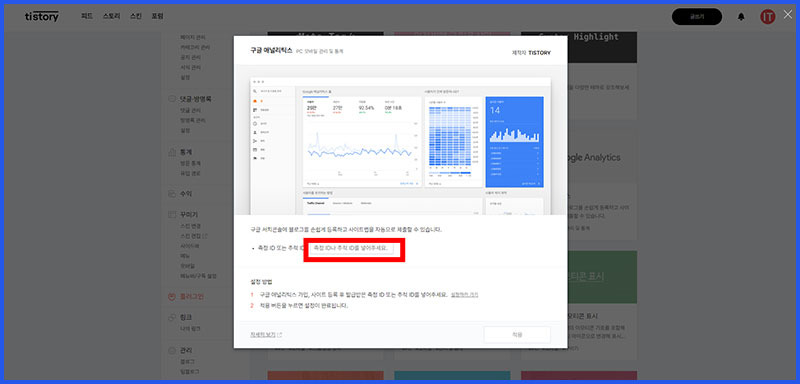
Task: Open the 스토리 menu
Action: coord(111,16)
